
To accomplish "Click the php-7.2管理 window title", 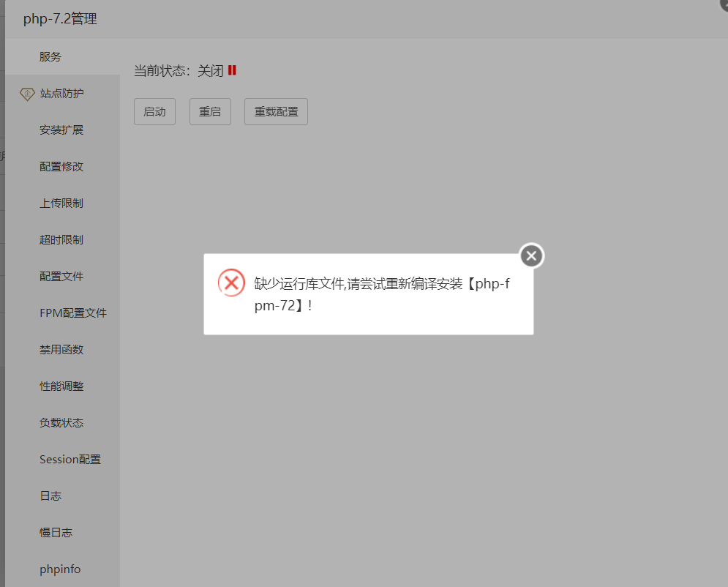I will 60,19.
